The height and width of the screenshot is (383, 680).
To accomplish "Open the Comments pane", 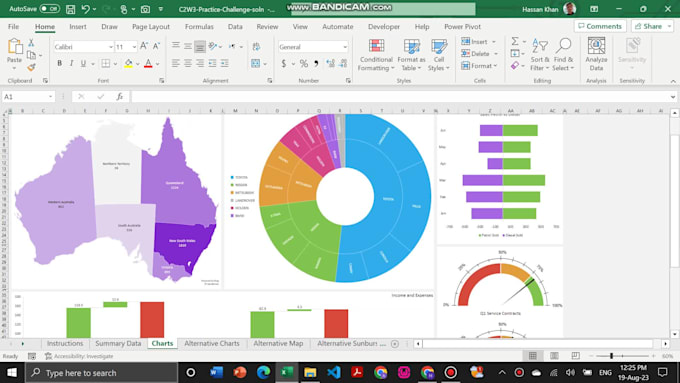I will point(600,26).
